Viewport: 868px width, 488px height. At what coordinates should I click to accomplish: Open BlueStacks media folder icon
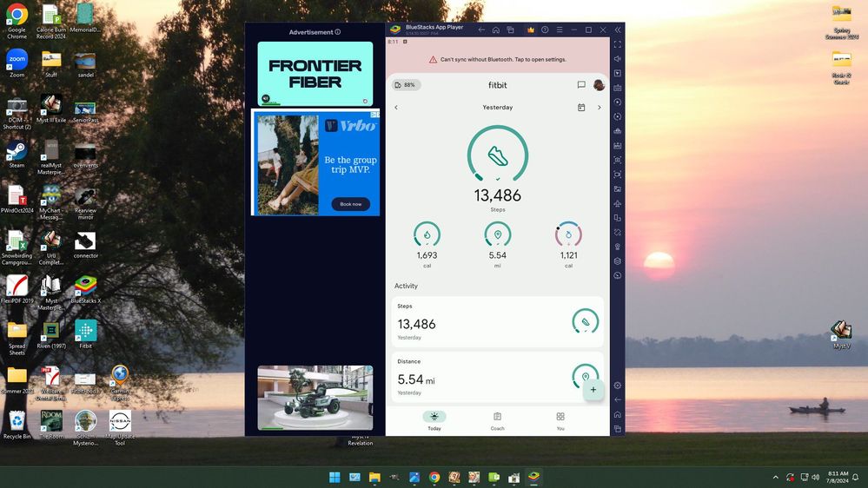click(x=618, y=189)
